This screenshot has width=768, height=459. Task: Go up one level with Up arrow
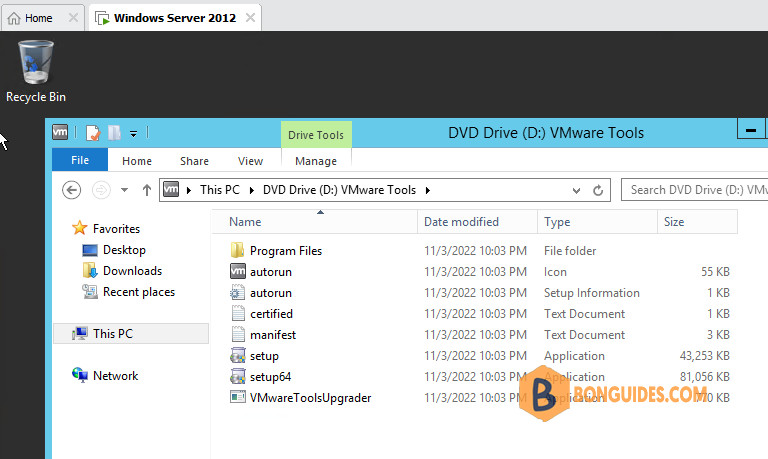146,190
